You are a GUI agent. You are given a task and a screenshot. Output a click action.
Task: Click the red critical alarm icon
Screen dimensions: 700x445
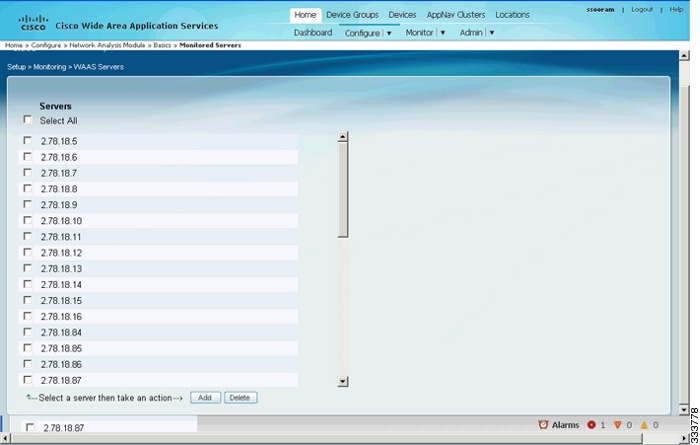tap(592, 425)
